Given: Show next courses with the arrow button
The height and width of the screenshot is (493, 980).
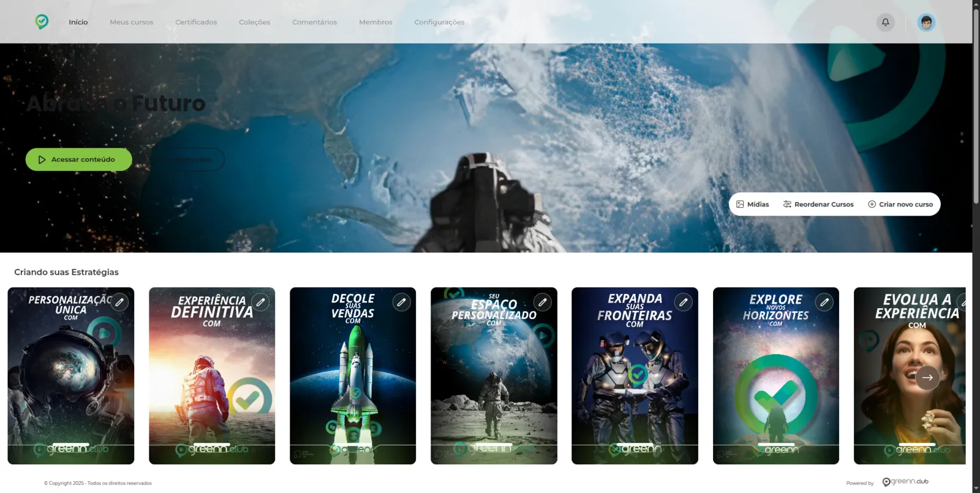Looking at the screenshot, I should (927, 377).
